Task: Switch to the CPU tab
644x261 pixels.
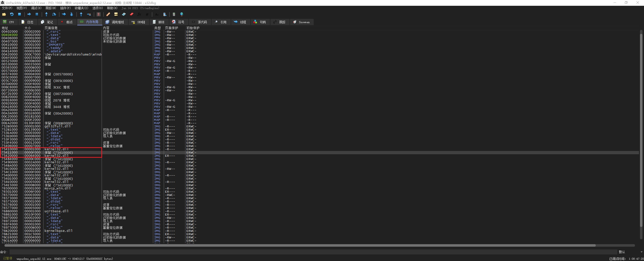Action: [x=9, y=22]
